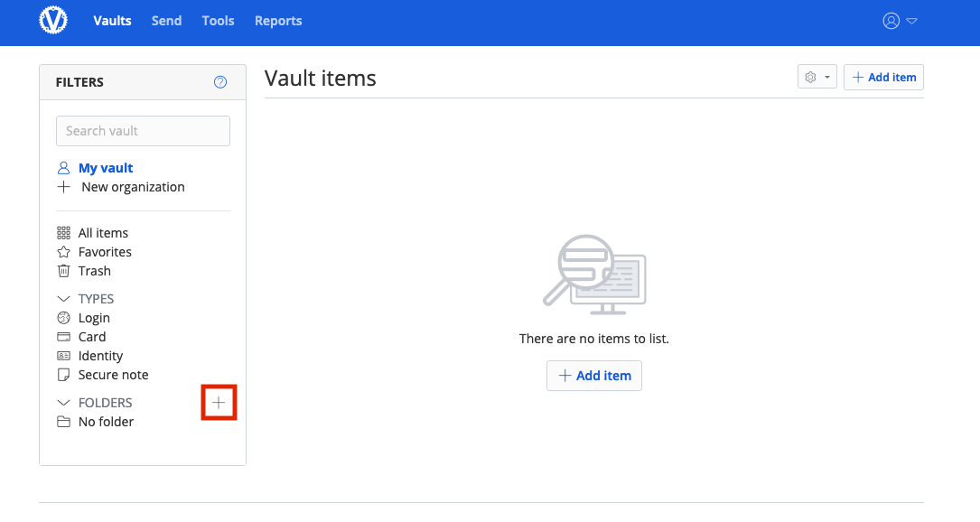Select New organization link
Screen dimensions: 980x522
coord(133,187)
